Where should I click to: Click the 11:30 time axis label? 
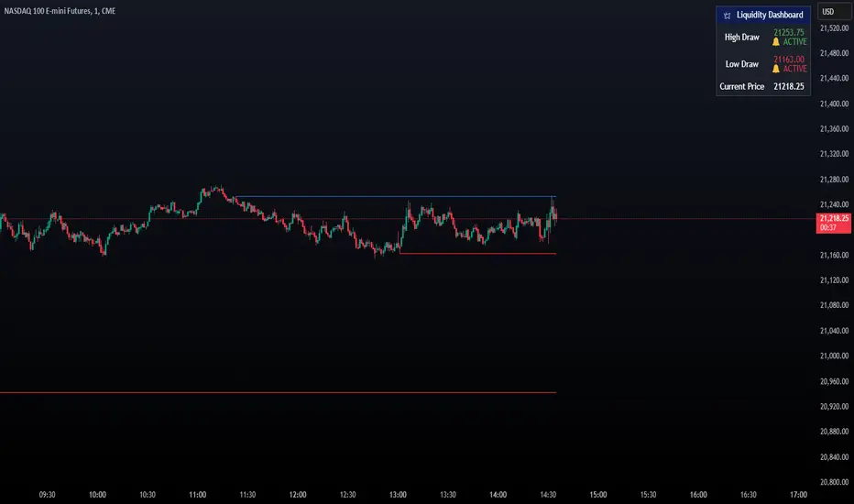point(247,495)
